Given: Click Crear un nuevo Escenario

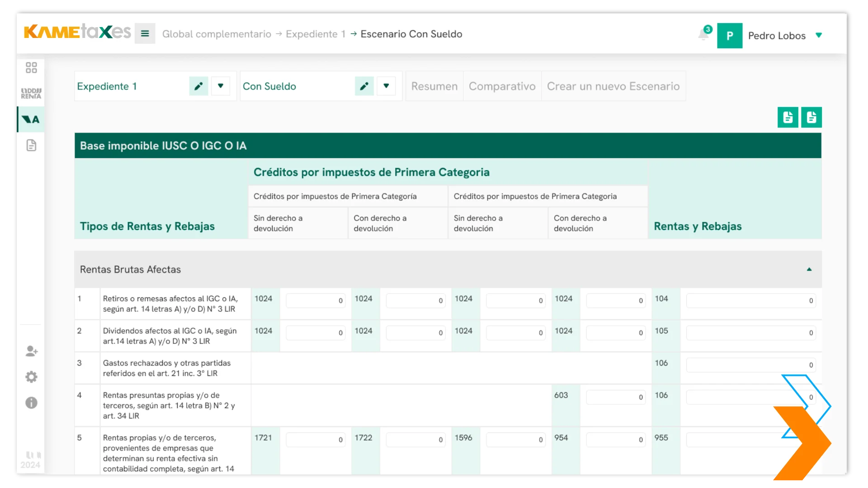Looking at the screenshot, I should pyautogui.click(x=613, y=86).
